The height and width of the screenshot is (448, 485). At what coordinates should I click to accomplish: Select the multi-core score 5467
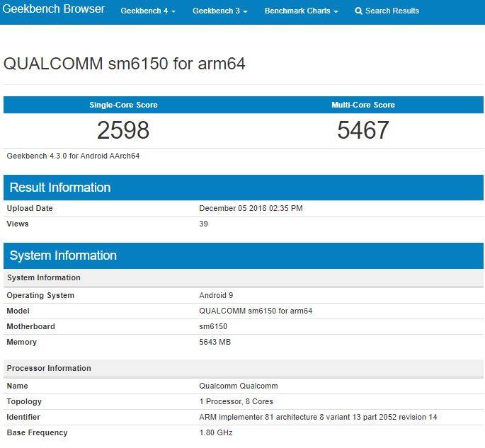pos(363,130)
